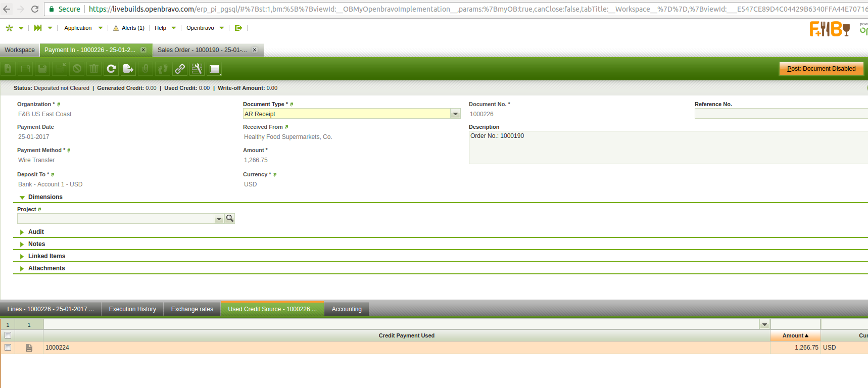This screenshot has width=868, height=388.
Task: Open the Deposit To link arrow icon
Action: (53, 175)
